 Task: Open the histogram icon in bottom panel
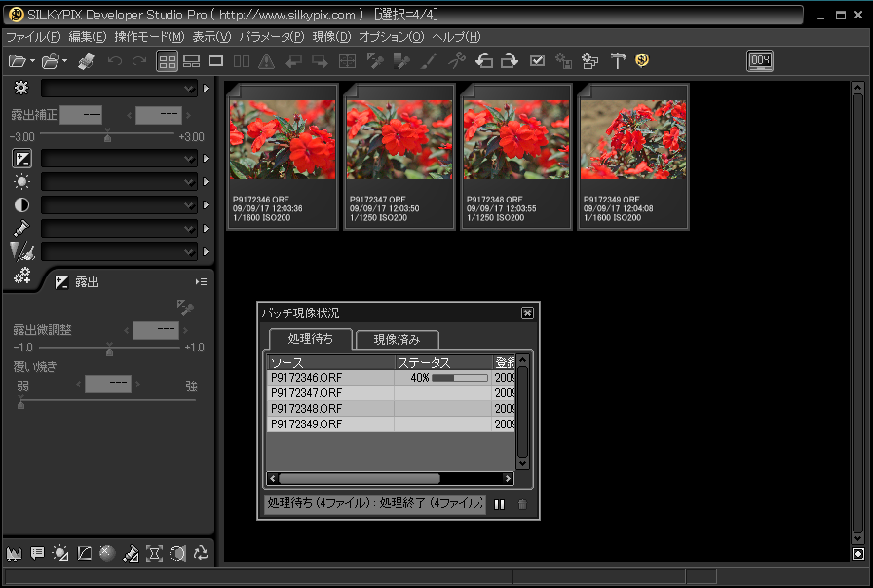pos(14,553)
